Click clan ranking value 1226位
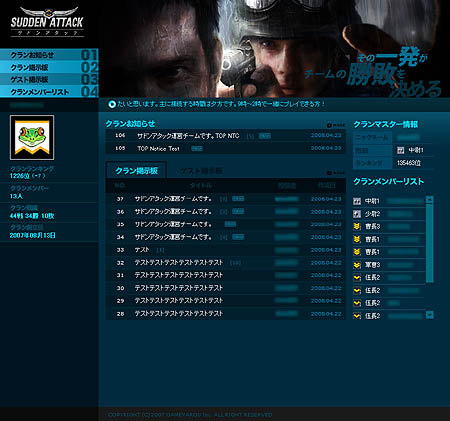 (27, 176)
